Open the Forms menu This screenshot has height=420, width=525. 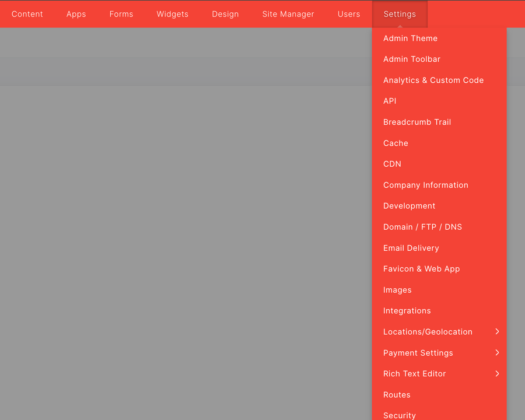coord(121,14)
